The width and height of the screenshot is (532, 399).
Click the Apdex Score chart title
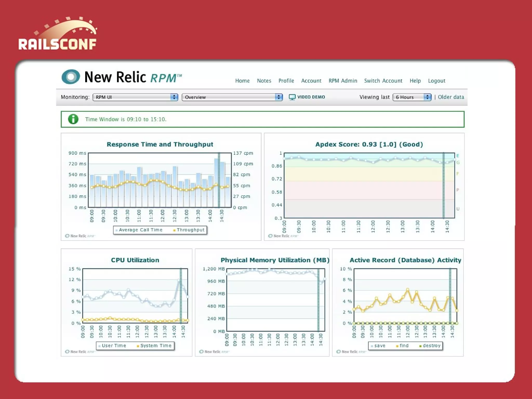pos(369,144)
